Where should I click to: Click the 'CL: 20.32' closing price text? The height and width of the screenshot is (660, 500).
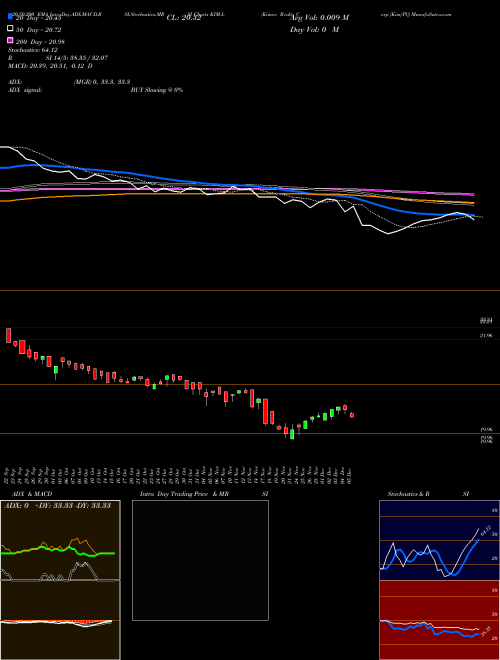[x=184, y=18]
